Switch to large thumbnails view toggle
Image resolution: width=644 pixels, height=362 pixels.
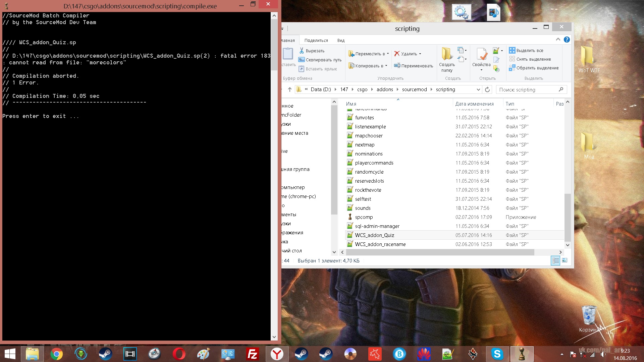565,260
